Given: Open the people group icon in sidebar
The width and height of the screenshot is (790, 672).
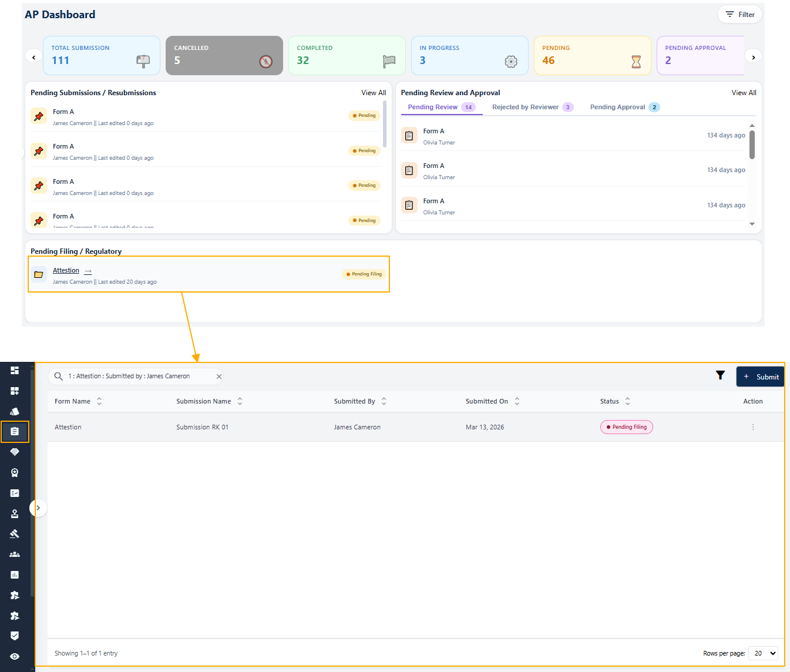Looking at the screenshot, I should (15, 554).
